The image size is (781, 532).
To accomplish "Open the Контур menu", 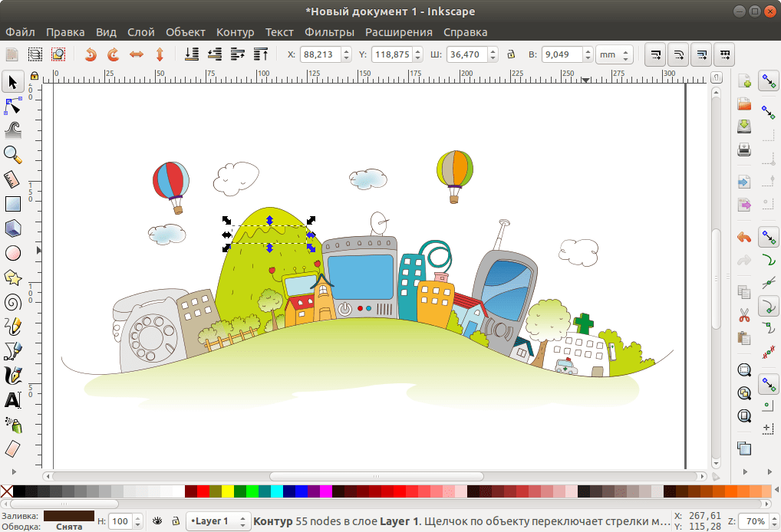I will [235, 32].
